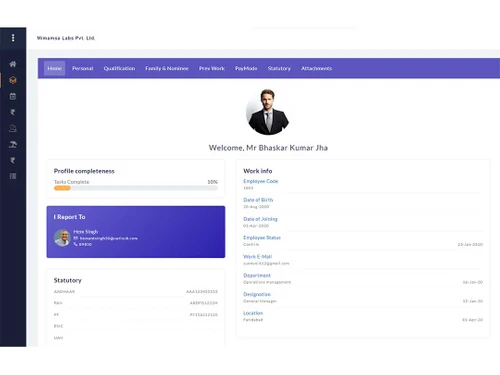This screenshot has width=500, height=375.
Task: Click the I Report To heading
Action: (x=69, y=217)
